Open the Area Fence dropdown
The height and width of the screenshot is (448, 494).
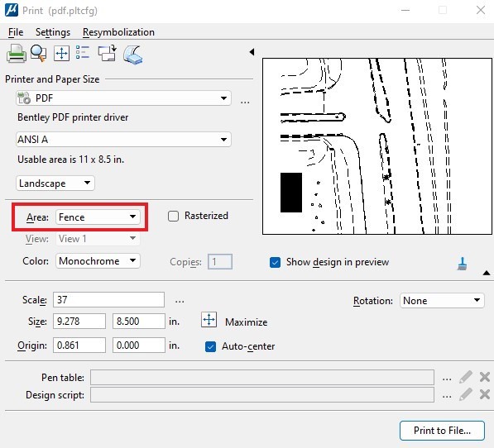pos(98,217)
